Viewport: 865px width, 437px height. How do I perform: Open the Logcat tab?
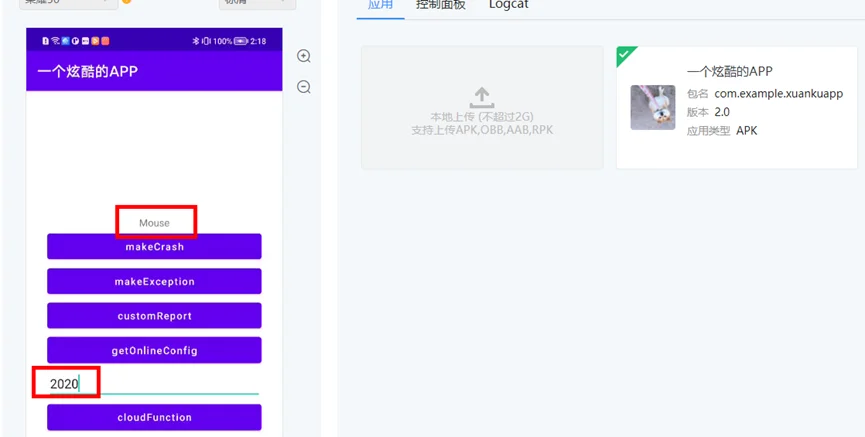509,5
